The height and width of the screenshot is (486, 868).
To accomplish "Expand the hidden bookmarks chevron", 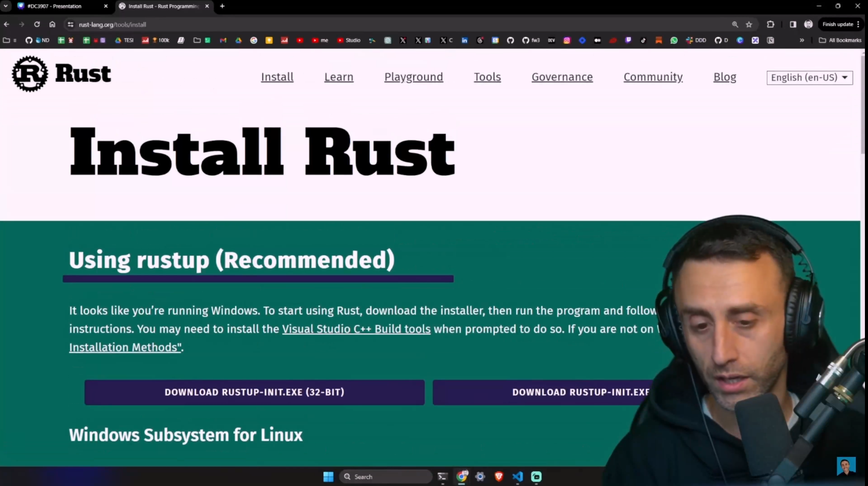I will pos(802,40).
